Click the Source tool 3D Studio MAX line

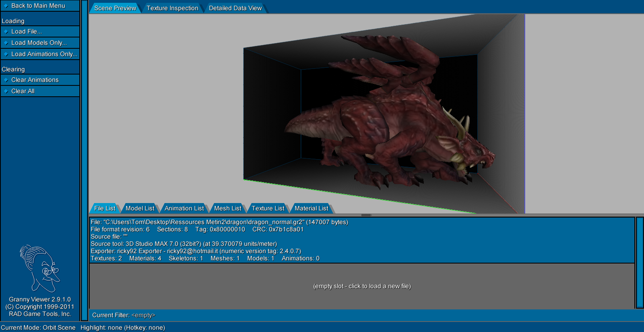click(184, 244)
